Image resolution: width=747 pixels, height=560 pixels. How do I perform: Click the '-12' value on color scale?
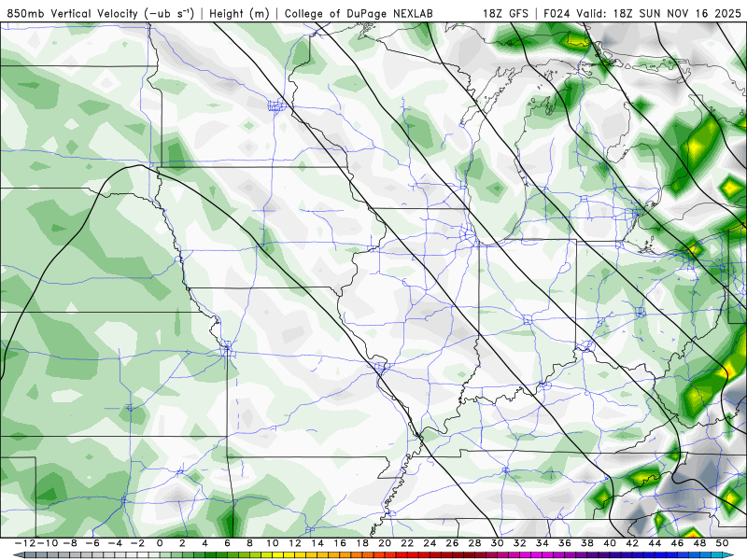[25, 543]
